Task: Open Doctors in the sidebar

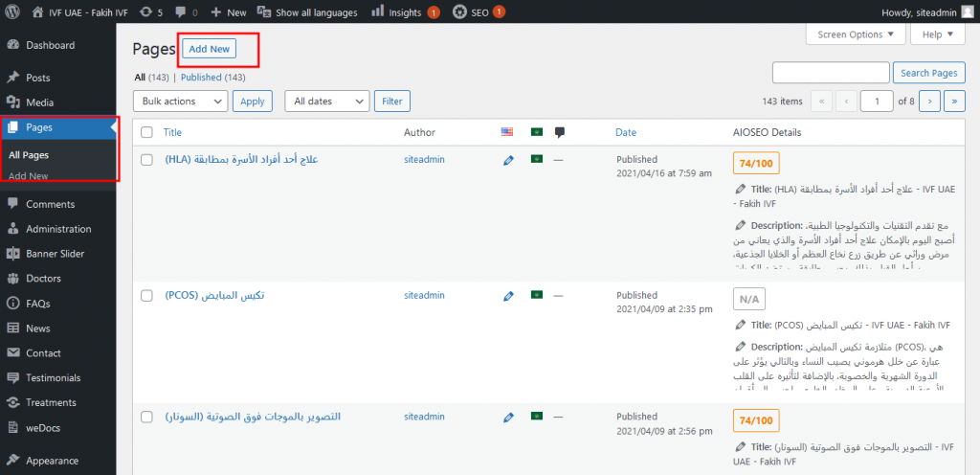Action: tap(43, 278)
